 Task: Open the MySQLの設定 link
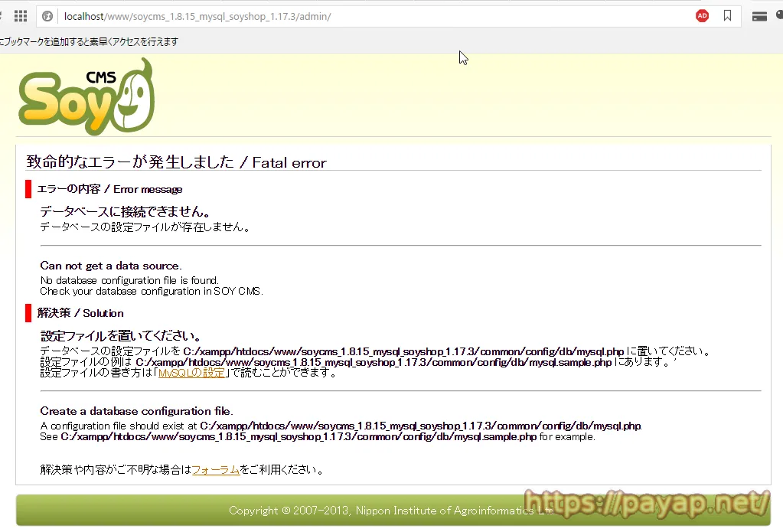pyautogui.click(x=191, y=373)
